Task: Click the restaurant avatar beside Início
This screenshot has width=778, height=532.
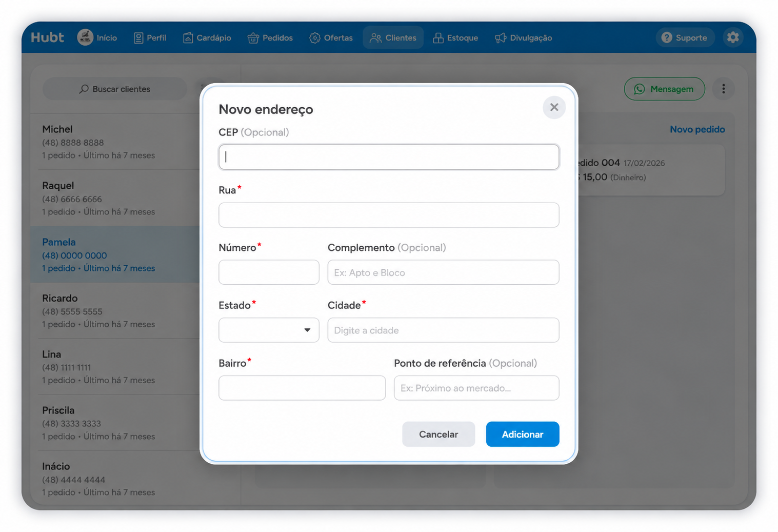Action: [85, 37]
